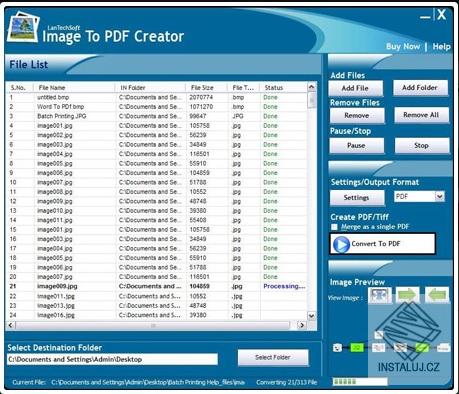Select row 10 'image007.jpg'
Image resolution: width=459 pixels, height=394 pixels.
click(x=157, y=182)
